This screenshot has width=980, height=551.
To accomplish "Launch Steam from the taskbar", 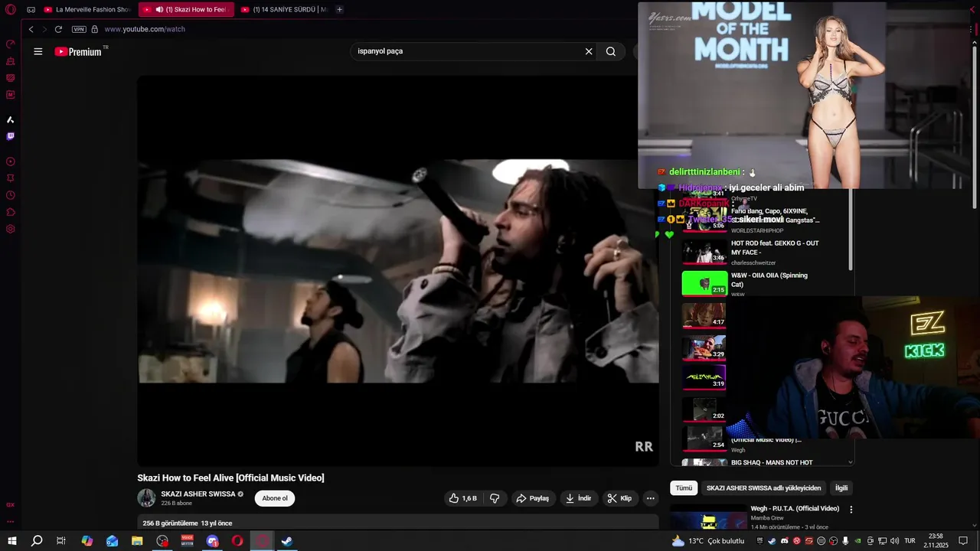I will point(287,541).
